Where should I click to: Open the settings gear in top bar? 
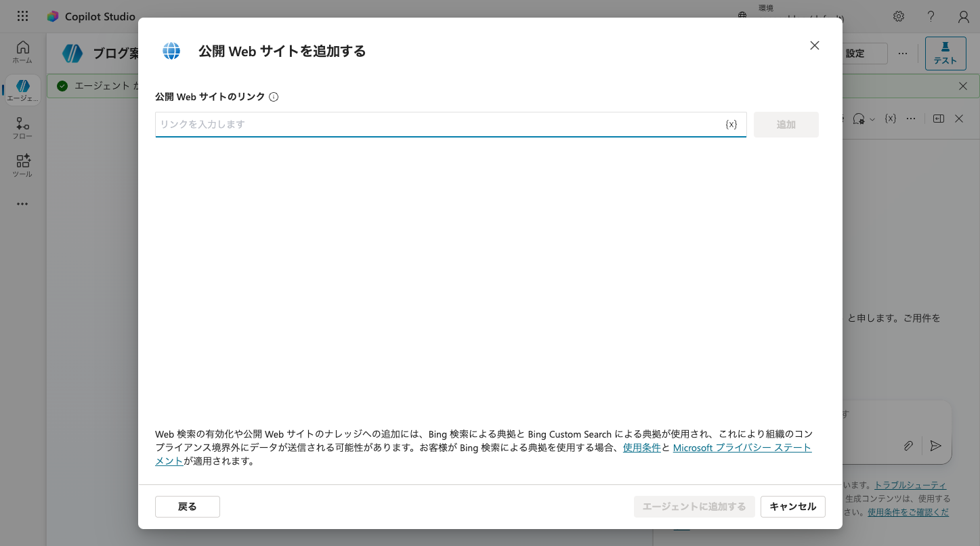click(x=898, y=16)
